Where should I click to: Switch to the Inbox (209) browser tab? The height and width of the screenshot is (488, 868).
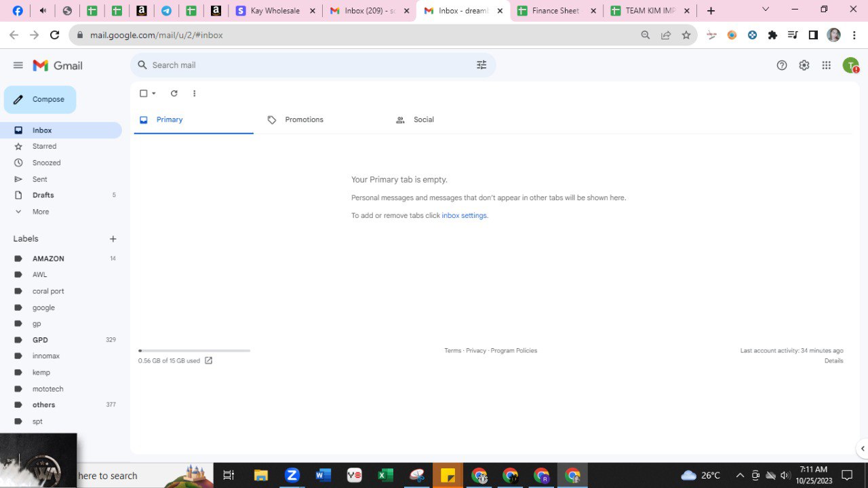coord(370,11)
